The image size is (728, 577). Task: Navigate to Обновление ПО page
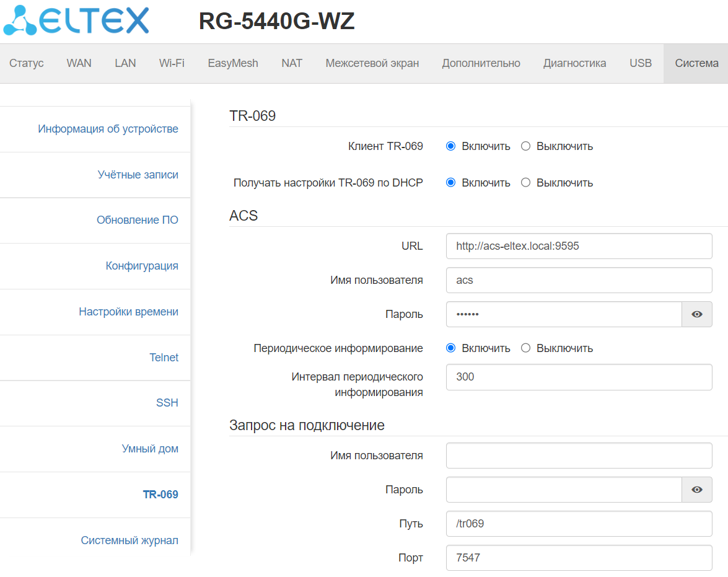[x=137, y=220]
